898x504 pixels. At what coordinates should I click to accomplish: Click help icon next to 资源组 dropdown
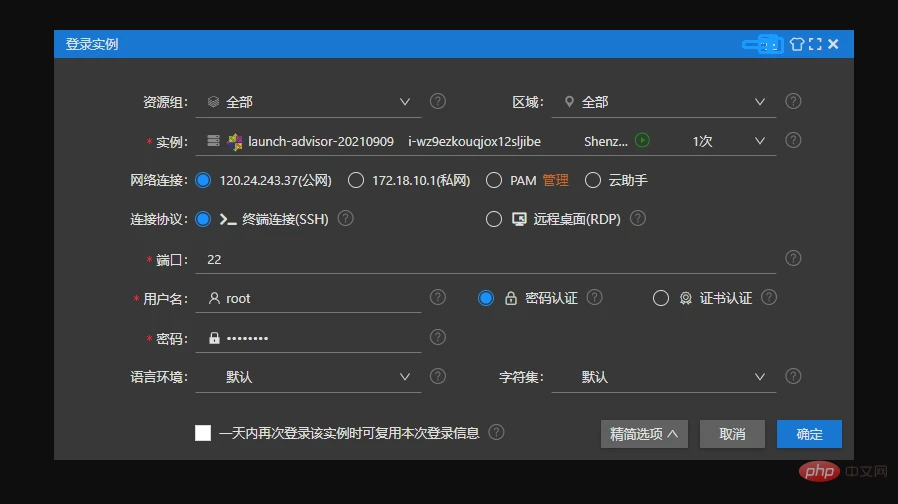[x=438, y=101]
